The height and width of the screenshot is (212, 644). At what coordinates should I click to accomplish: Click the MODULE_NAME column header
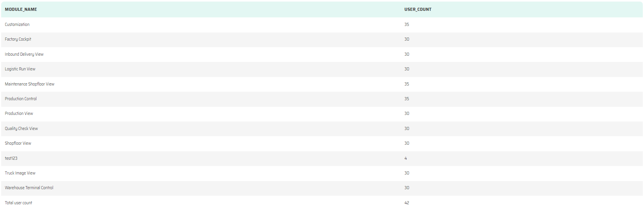pyautogui.click(x=21, y=9)
